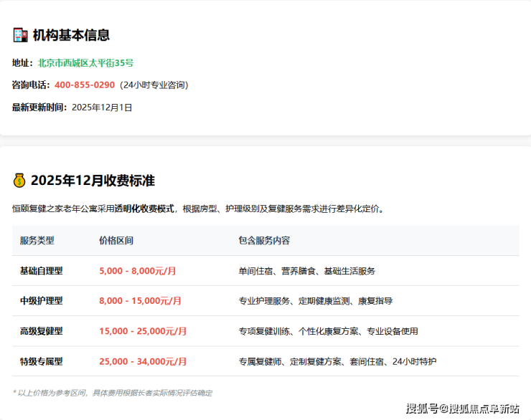Click the price 8,000 - 15,000元/月

coord(140,301)
